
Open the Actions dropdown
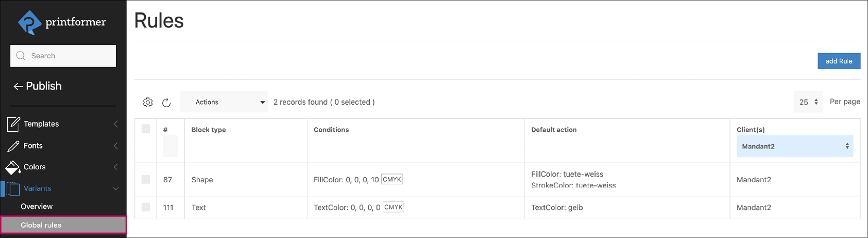[x=224, y=102]
